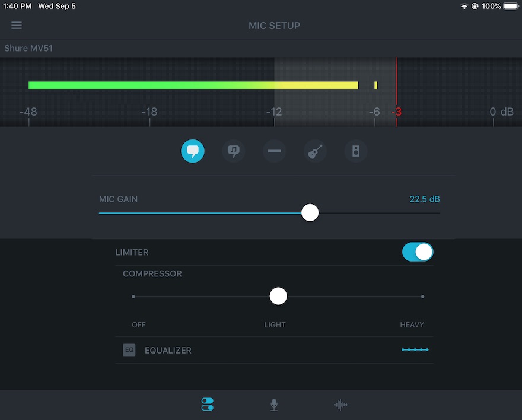
Task: Set compressor to OFF
Action: click(x=134, y=296)
